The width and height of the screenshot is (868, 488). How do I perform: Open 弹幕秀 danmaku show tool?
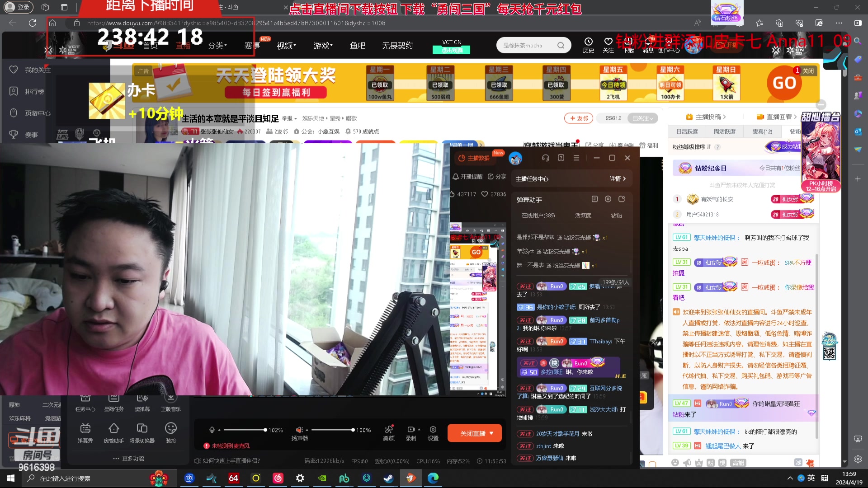(x=85, y=428)
